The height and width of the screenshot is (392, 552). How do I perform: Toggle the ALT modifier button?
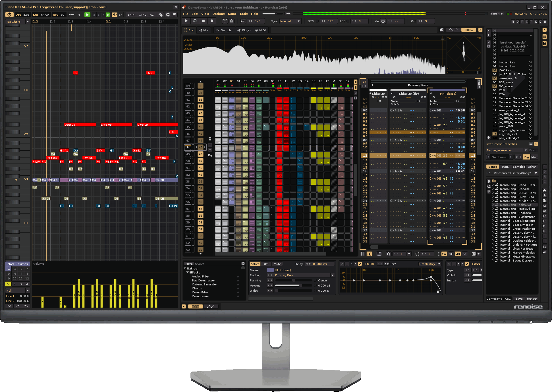pyautogui.click(x=152, y=14)
